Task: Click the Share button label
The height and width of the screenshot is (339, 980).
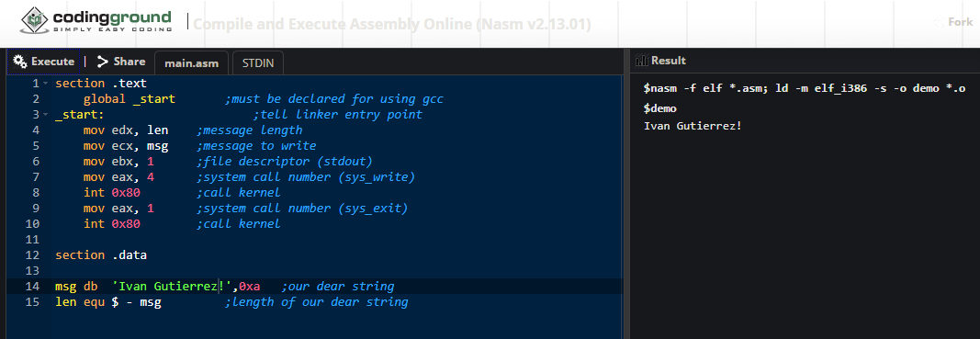Action: [x=130, y=62]
